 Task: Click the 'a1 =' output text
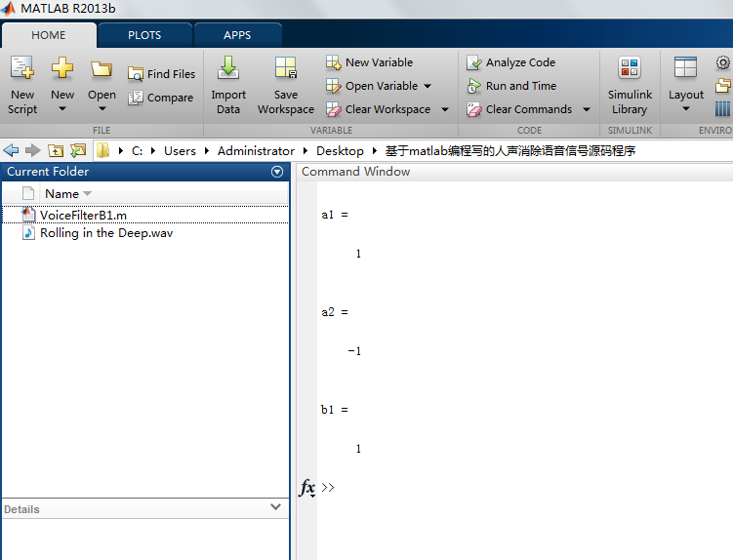pos(334,215)
